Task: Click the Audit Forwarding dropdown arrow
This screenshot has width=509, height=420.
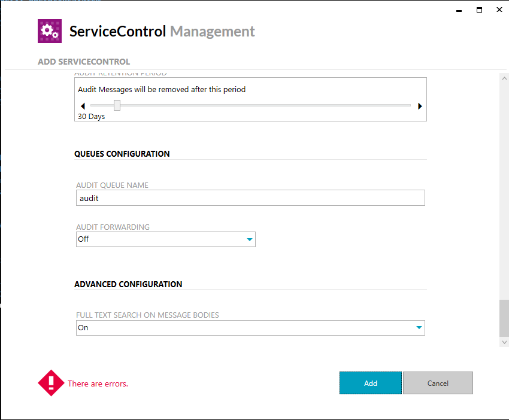Action: point(250,239)
